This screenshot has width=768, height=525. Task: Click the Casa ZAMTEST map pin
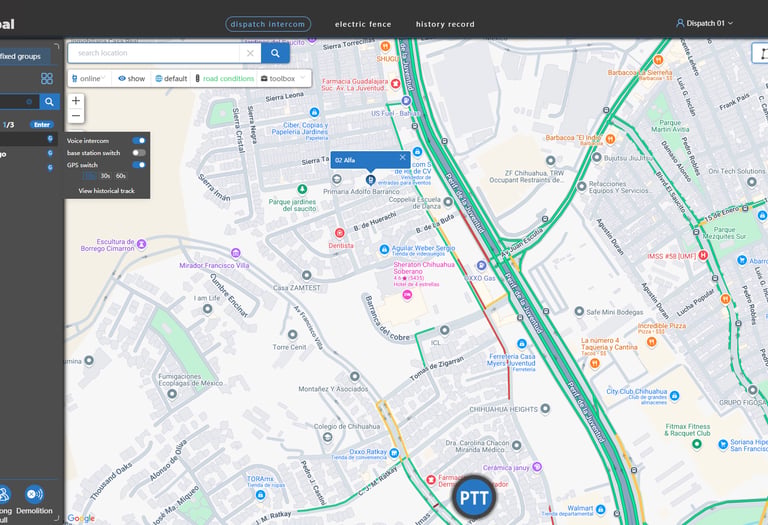(306, 275)
